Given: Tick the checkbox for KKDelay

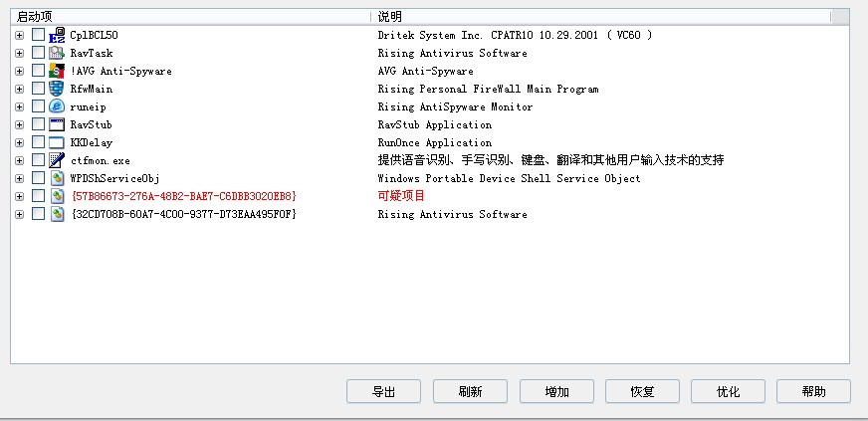Looking at the screenshot, I should tap(38, 142).
